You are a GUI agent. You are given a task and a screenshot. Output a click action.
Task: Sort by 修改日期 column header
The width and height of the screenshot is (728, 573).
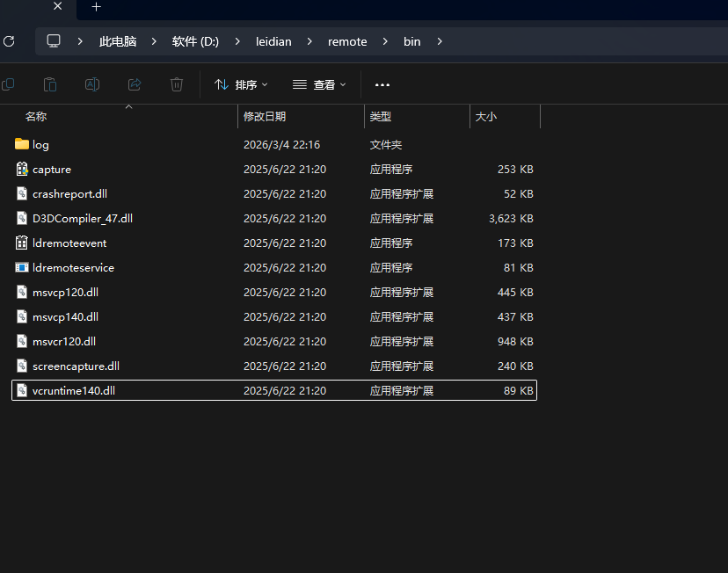[x=265, y=116]
